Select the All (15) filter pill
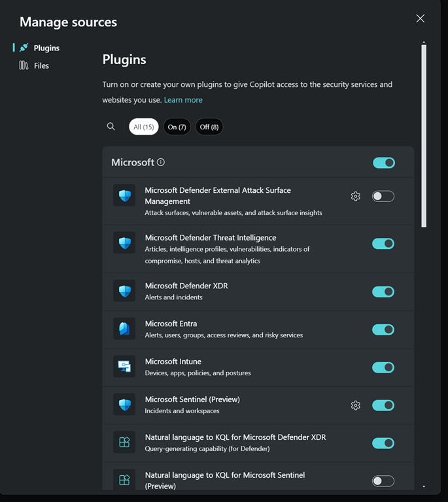Viewport: 448px width, 502px height. click(x=143, y=127)
